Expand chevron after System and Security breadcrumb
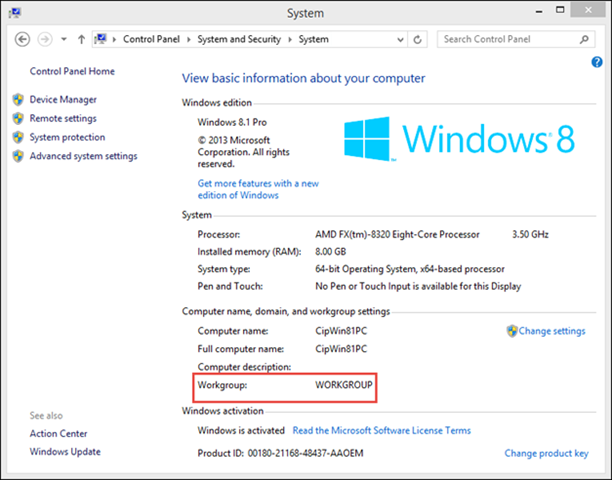Image resolution: width=612 pixels, height=480 pixels. point(290,39)
